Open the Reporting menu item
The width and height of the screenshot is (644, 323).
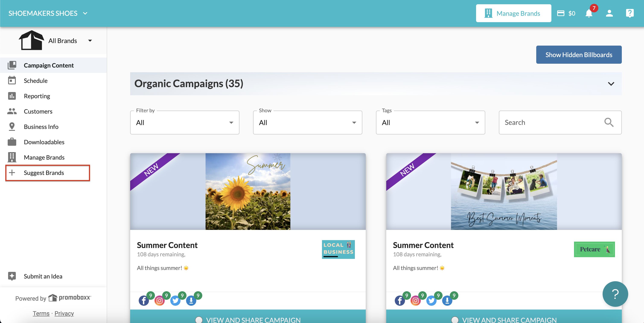click(53, 96)
